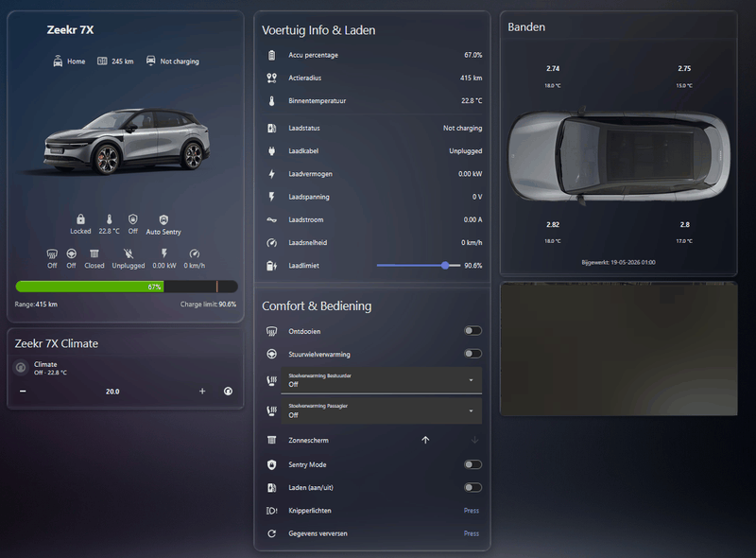This screenshot has height=558, width=756.
Task: Toggle the Ontdooien switch
Action: pos(472,331)
